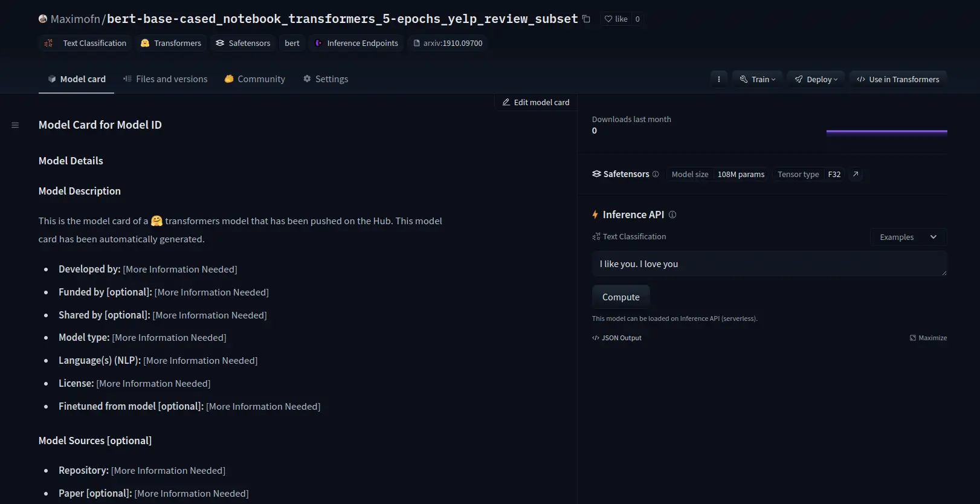Click the inference text input field

pyautogui.click(x=769, y=264)
